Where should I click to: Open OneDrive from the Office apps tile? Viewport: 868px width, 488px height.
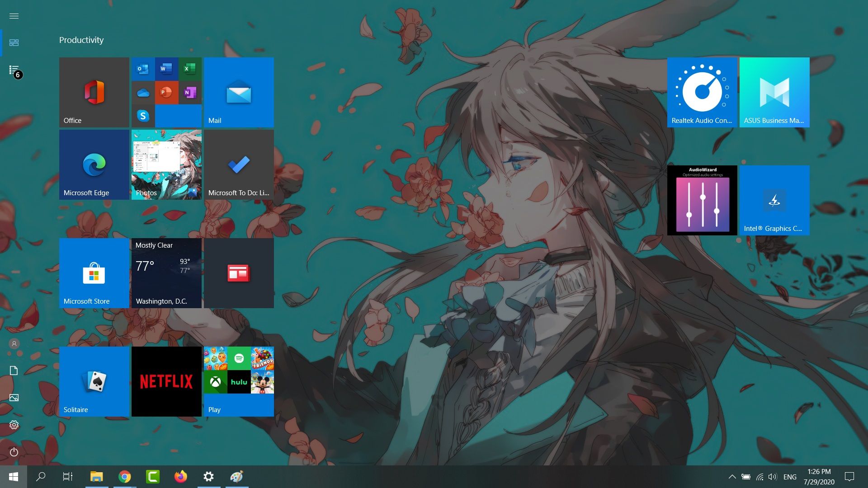coord(143,93)
